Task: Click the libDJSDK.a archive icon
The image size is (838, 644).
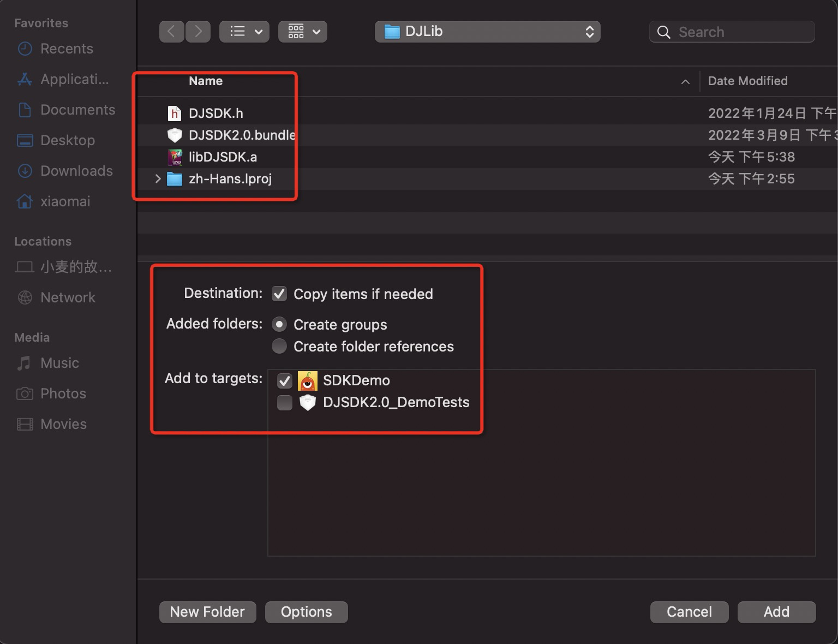Action: coord(175,157)
